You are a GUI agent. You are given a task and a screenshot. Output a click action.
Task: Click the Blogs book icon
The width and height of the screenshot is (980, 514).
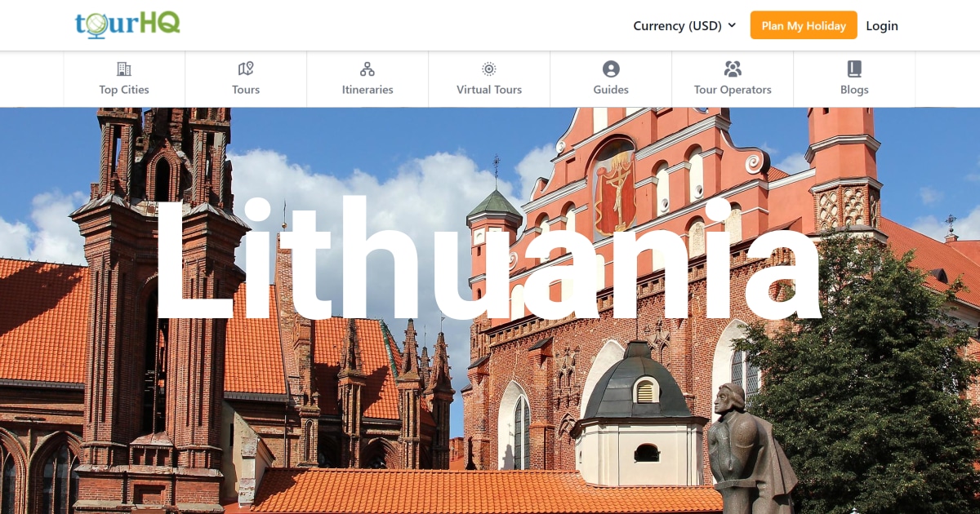pos(854,69)
